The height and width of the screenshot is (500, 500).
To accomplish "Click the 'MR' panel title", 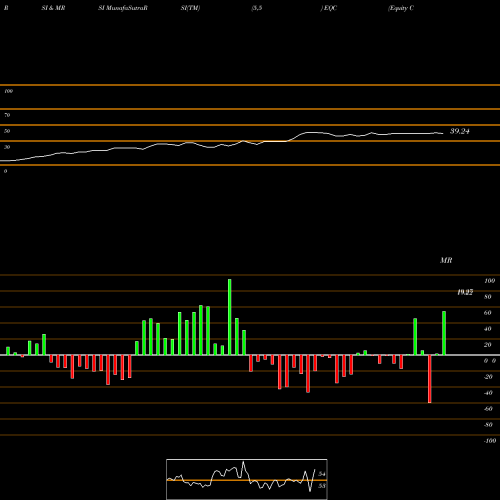I will [x=446, y=260].
